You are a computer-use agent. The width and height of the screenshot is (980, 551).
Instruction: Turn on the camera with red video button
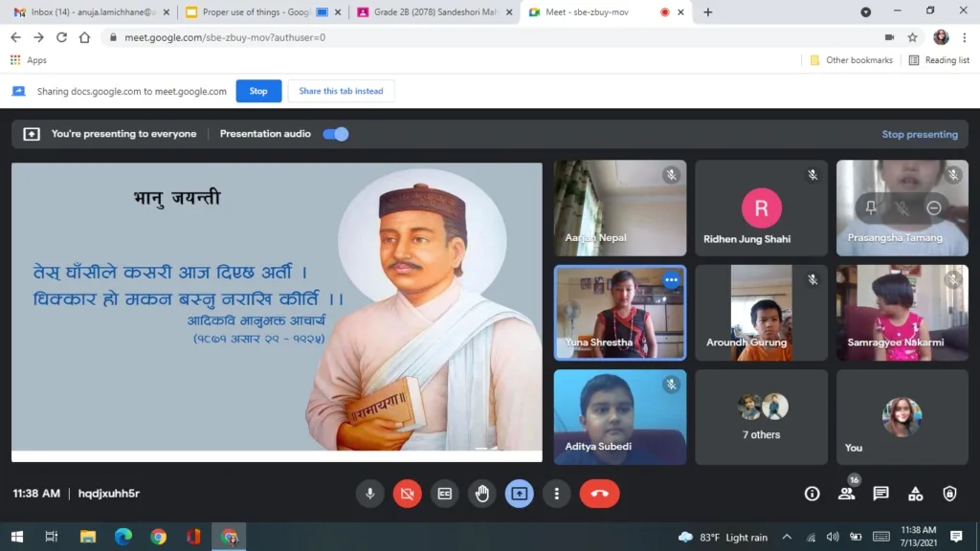[407, 494]
